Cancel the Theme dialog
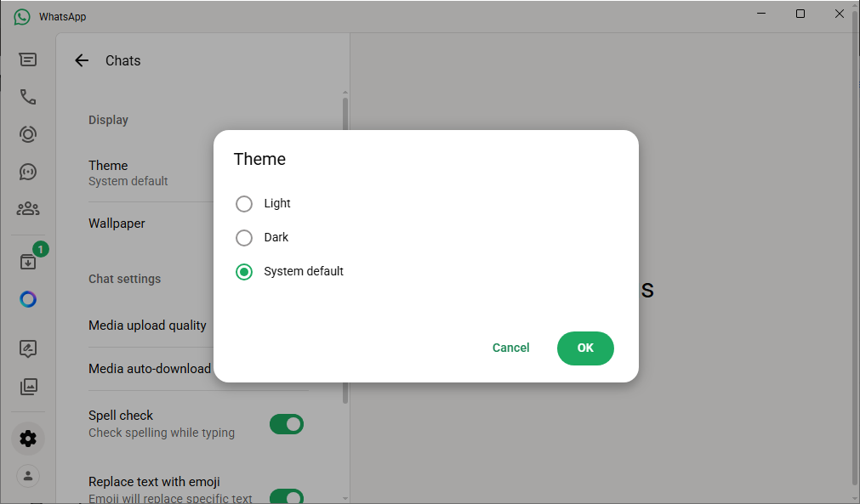The width and height of the screenshot is (860, 504). (510, 348)
